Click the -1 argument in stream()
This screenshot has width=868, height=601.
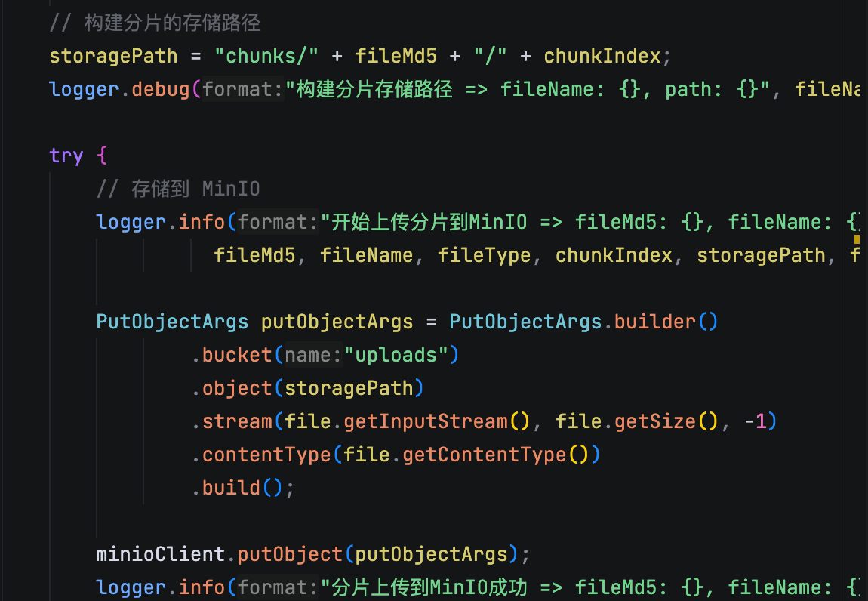pos(755,421)
